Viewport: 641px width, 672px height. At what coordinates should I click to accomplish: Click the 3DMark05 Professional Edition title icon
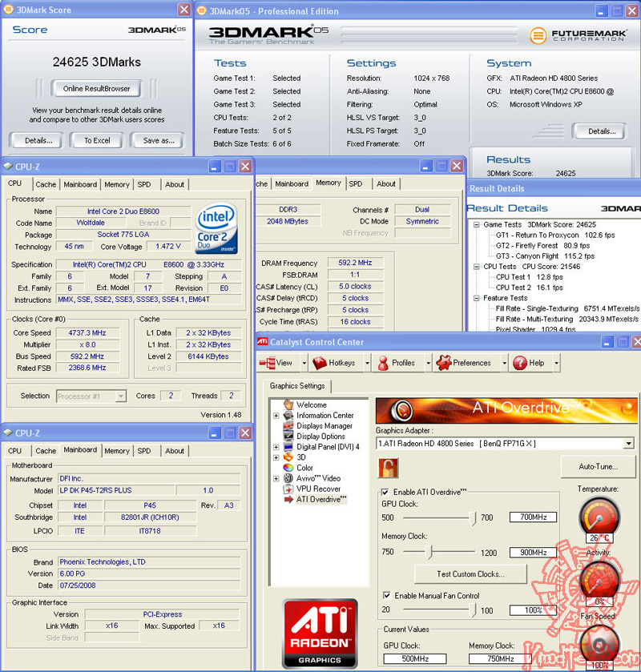[201, 10]
